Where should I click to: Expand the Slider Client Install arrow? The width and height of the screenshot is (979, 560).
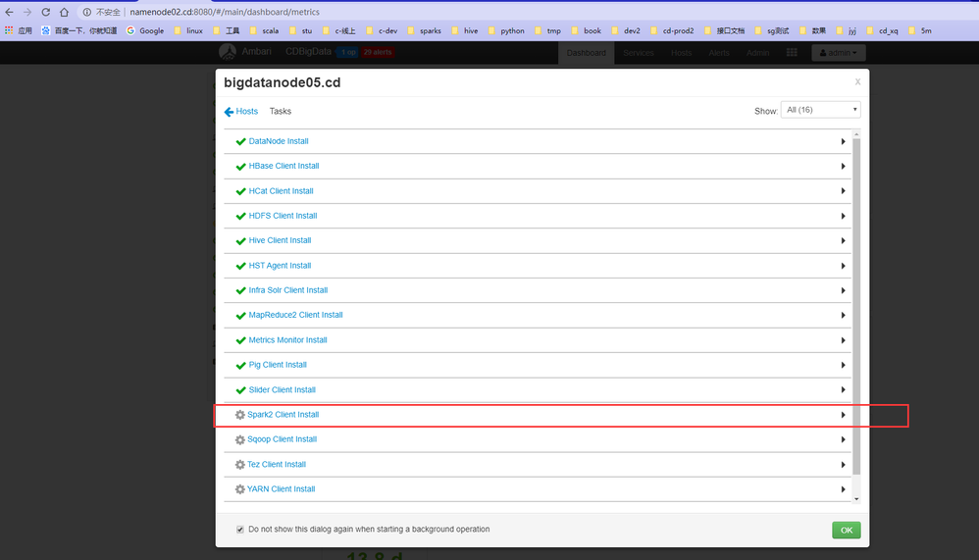843,389
